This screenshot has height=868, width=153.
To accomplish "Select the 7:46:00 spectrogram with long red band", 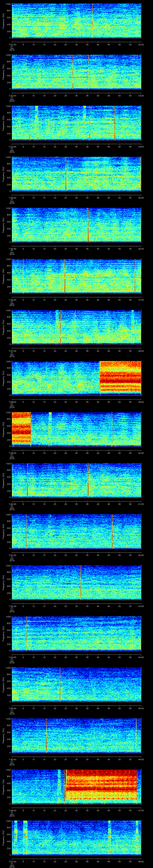I will 77,786.
